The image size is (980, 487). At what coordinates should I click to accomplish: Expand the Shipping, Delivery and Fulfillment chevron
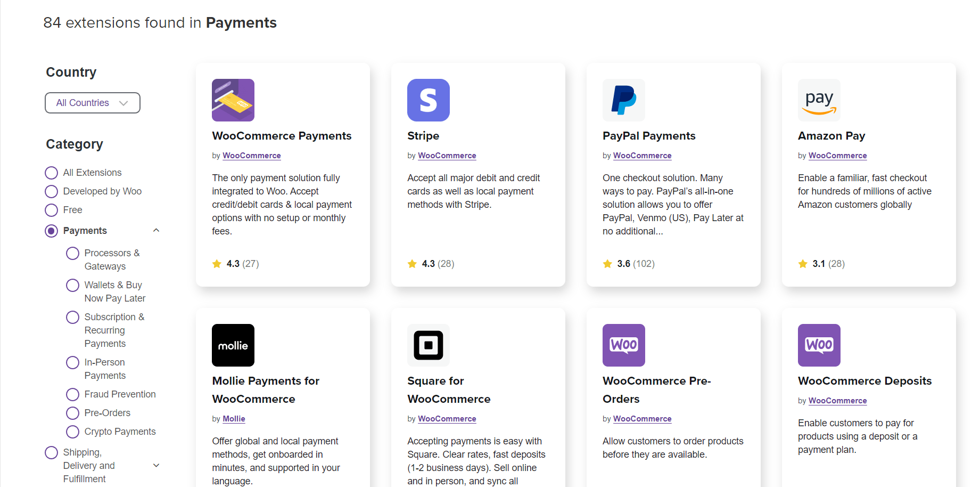coord(156,465)
